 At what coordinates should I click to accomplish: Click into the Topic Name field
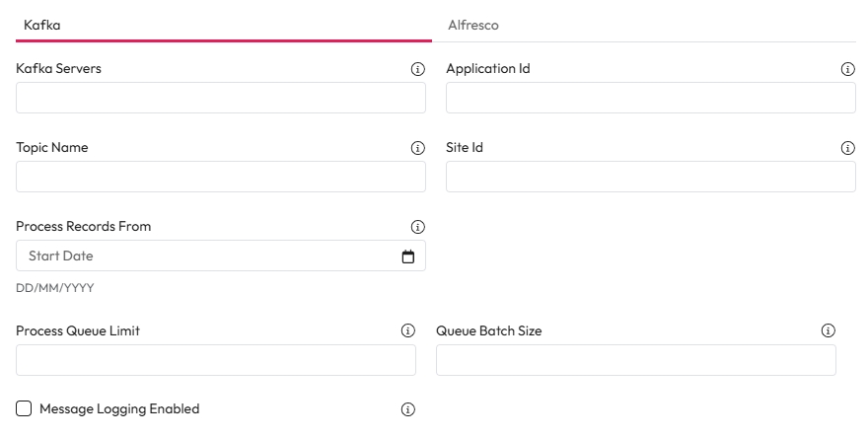coord(220,177)
